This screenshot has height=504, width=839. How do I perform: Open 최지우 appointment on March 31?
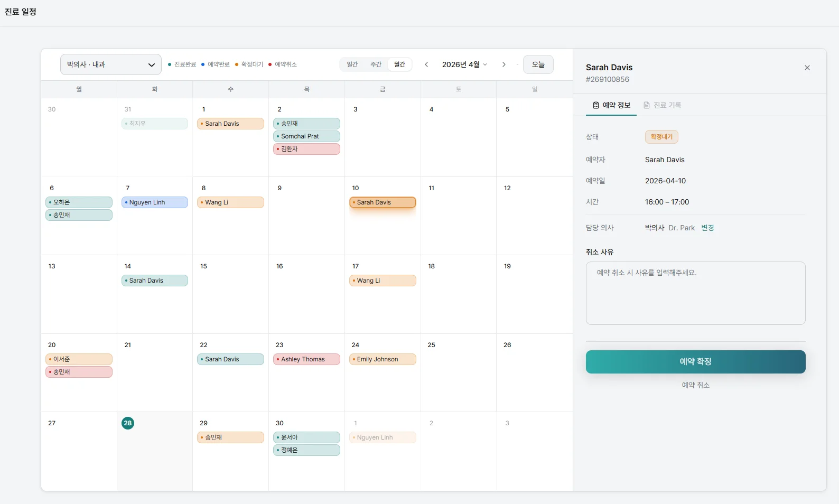[x=155, y=124]
